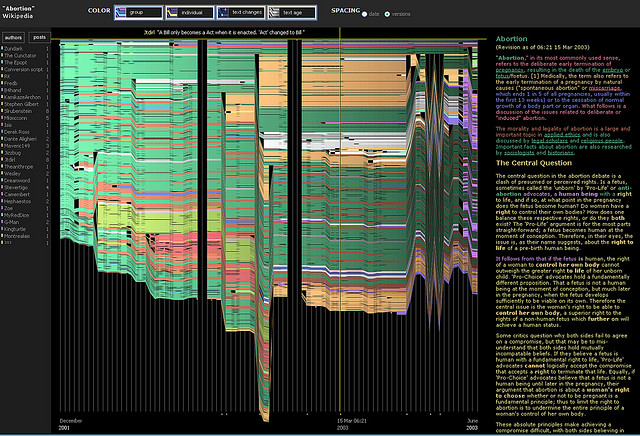
Task: Sort the list by authors
Action: coord(13,38)
